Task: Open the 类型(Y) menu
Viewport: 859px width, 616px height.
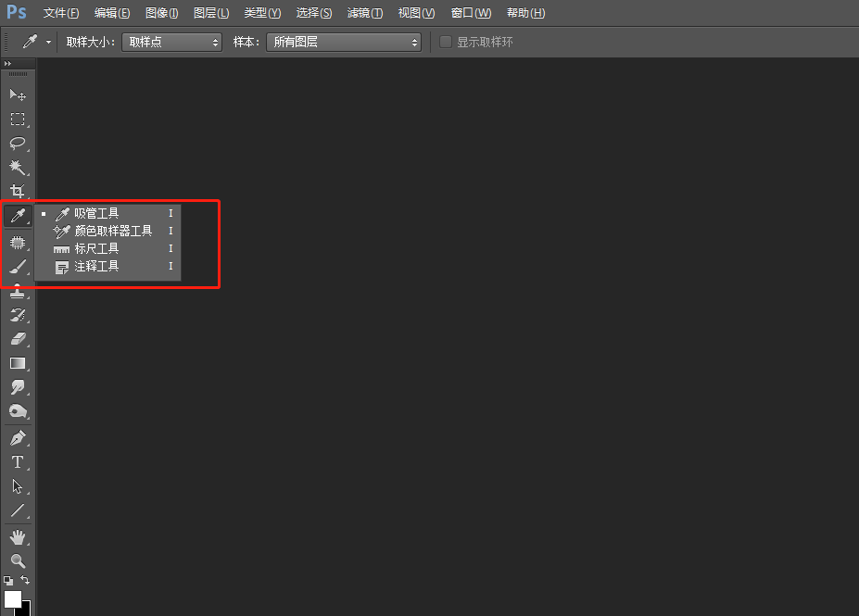Action: tap(262, 13)
